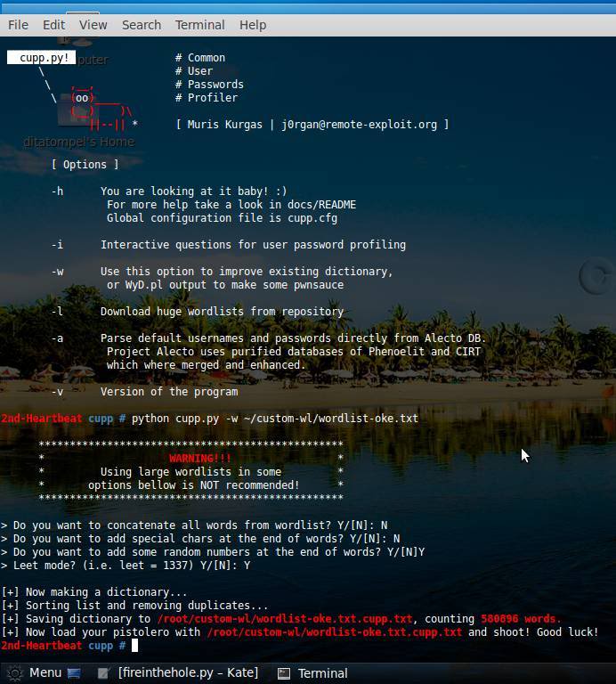616x684 pixels.
Task: Click the red path in 'Saving dictionary to' line
Action: 284,619
